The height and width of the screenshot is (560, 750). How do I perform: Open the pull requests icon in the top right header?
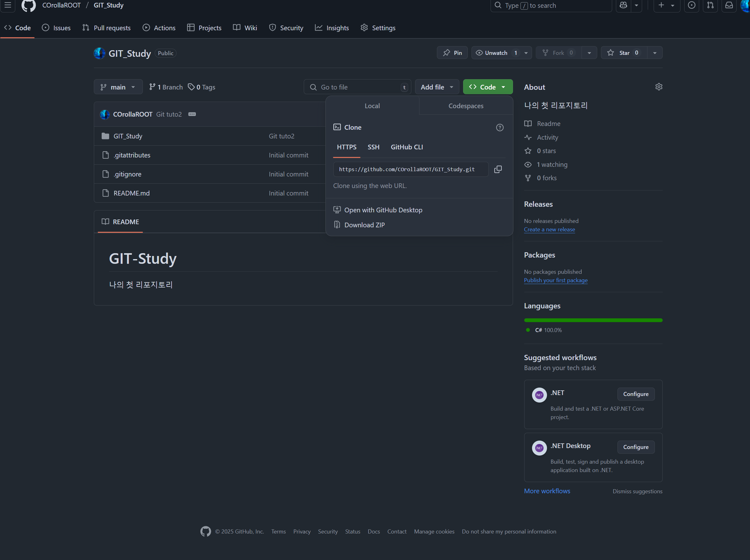(x=710, y=5)
